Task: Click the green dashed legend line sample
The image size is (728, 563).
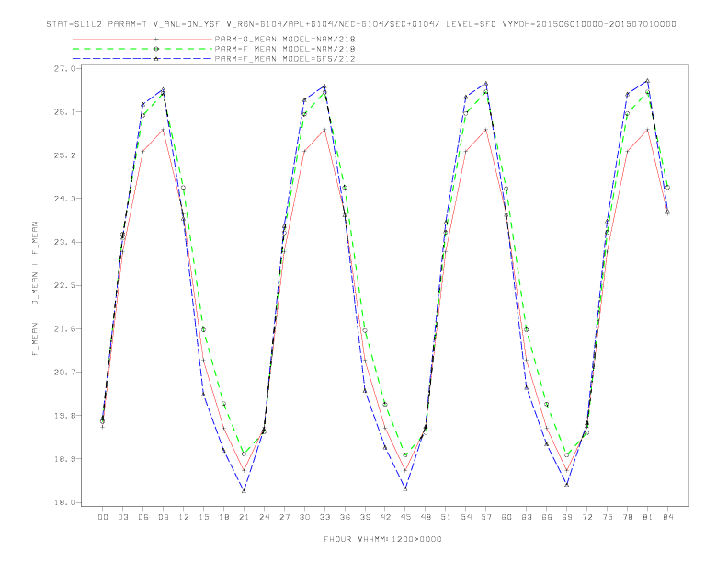Action: 142,49
